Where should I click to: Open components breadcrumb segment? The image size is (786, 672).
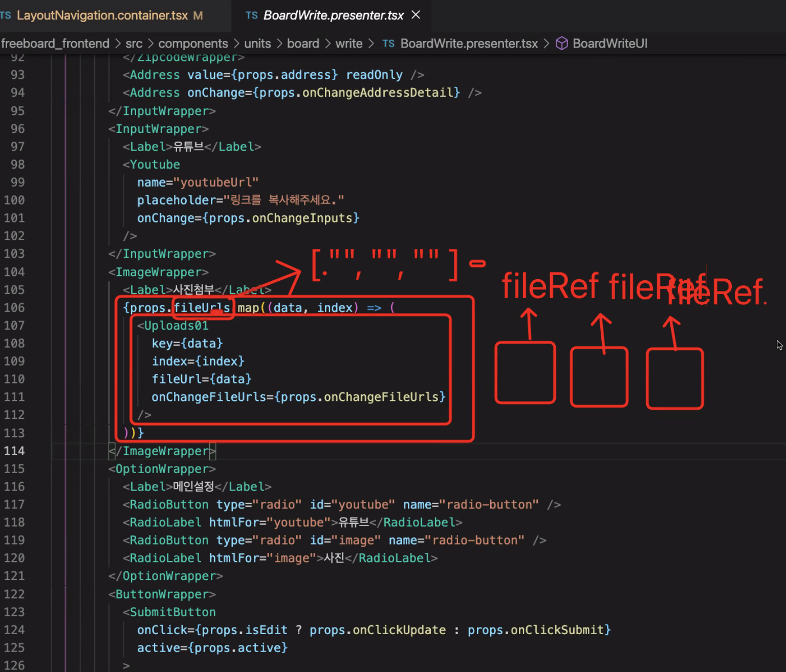point(193,43)
